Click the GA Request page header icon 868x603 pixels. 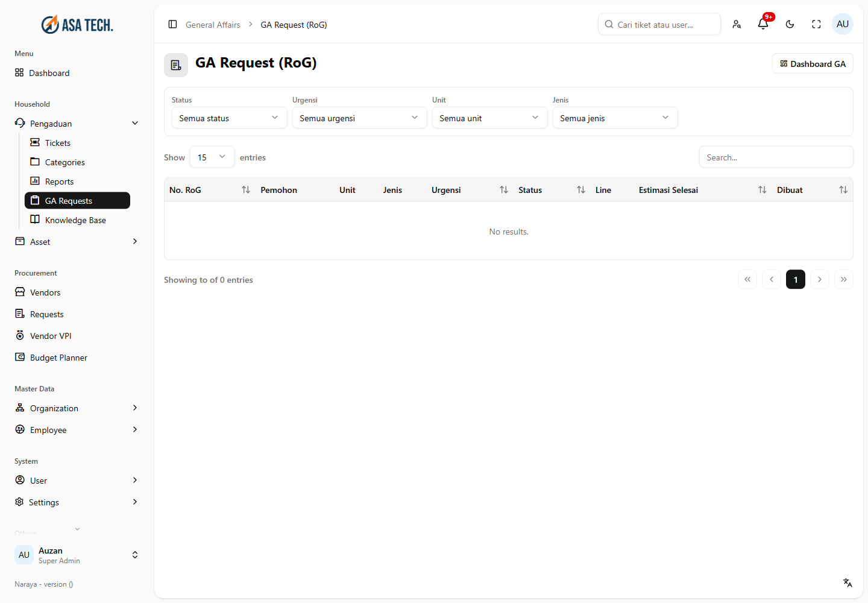pos(176,65)
